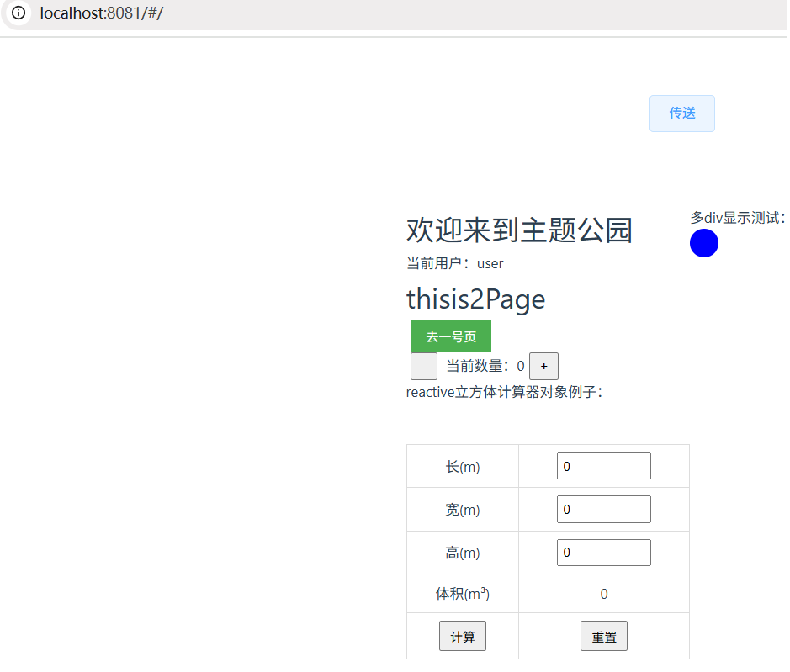
Task: Click the reactive立方体计算器对象例子 text
Action: click(504, 392)
